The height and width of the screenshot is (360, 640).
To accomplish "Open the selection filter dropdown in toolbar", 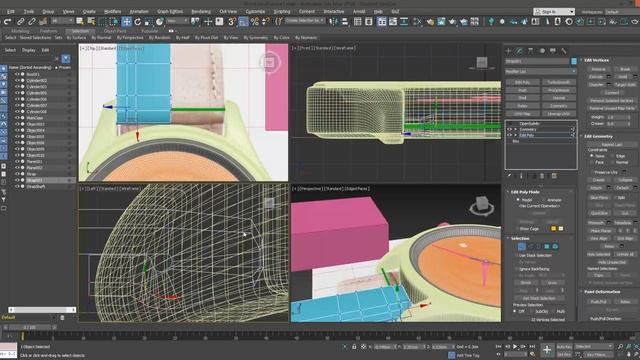I will [x=62, y=21].
